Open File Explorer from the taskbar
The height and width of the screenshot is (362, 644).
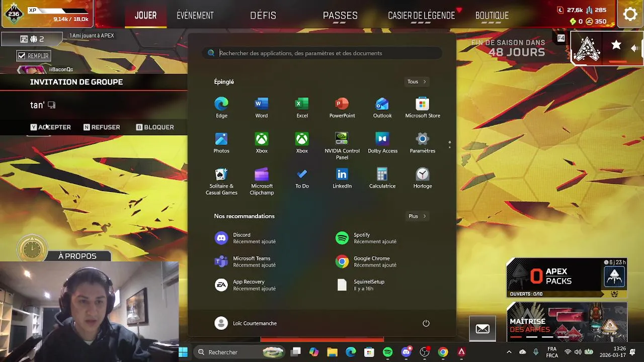pos(332,352)
